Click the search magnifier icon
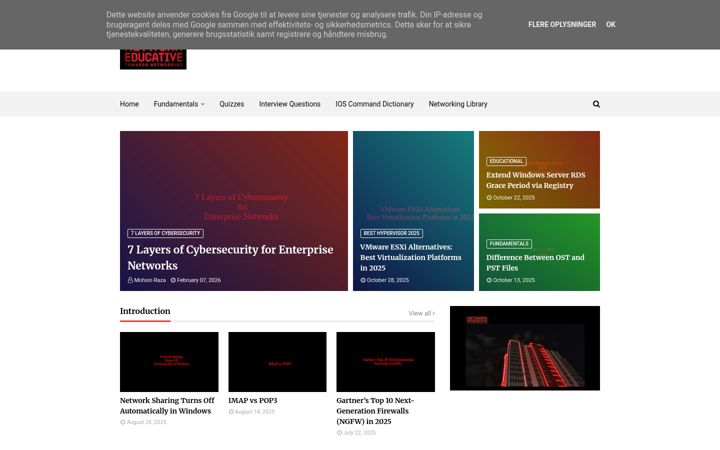The width and height of the screenshot is (720, 450). click(596, 104)
